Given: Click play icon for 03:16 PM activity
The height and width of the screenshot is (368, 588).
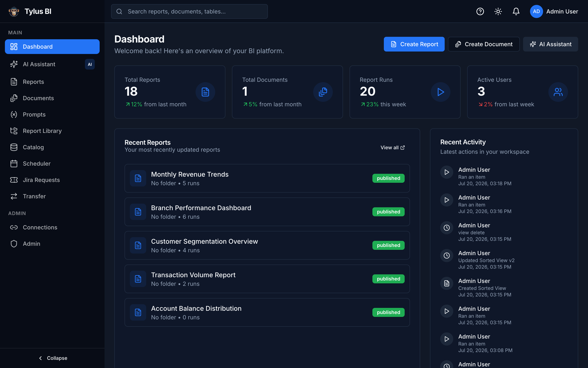Looking at the screenshot, I should click(447, 200).
